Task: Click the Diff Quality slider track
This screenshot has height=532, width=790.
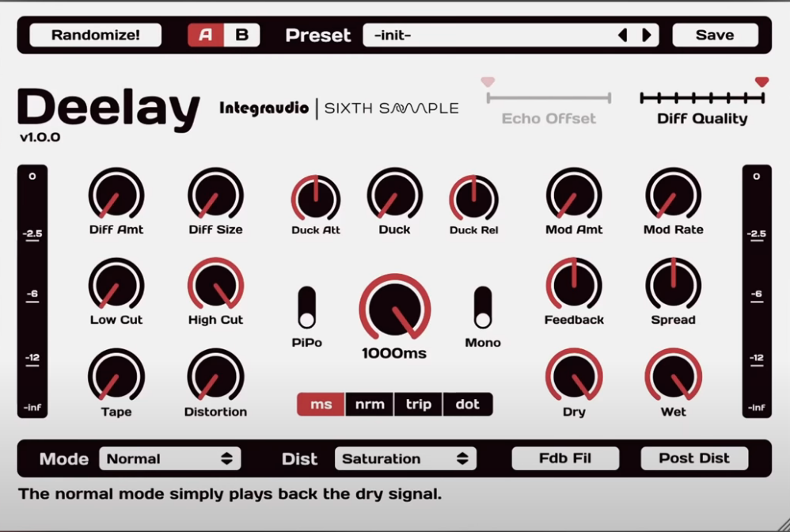Action: [x=701, y=98]
